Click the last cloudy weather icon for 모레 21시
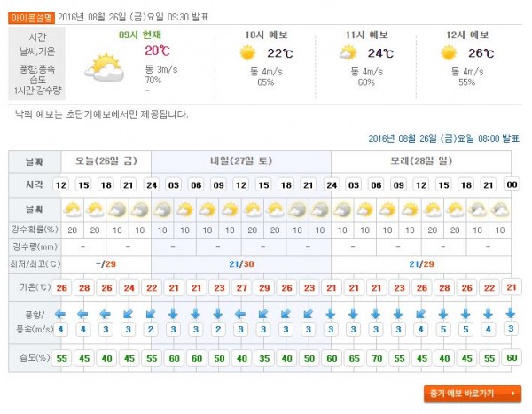This screenshot has height=414, width=532. (x=500, y=210)
